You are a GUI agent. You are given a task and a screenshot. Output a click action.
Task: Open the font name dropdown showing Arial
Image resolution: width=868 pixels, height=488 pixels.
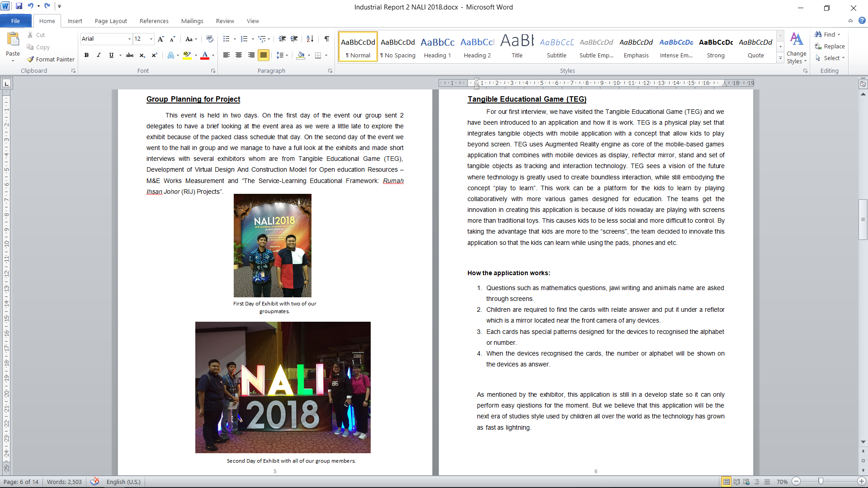[129, 39]
